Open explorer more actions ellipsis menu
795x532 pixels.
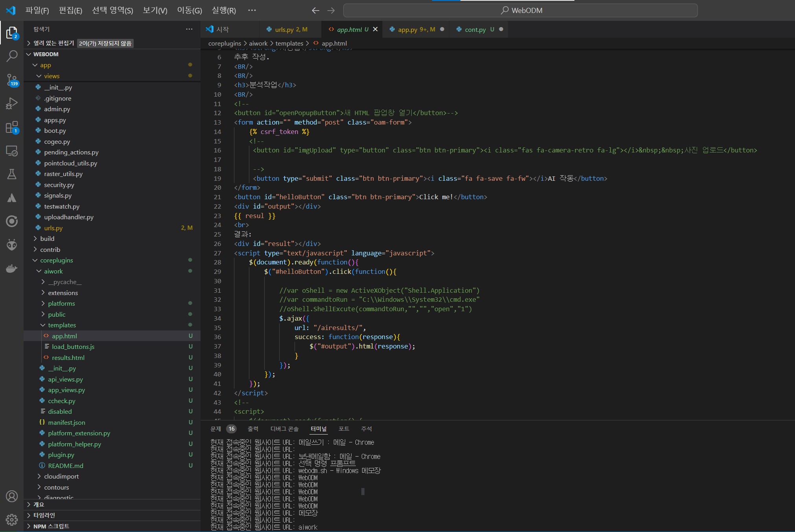click(x=189, y=29)
